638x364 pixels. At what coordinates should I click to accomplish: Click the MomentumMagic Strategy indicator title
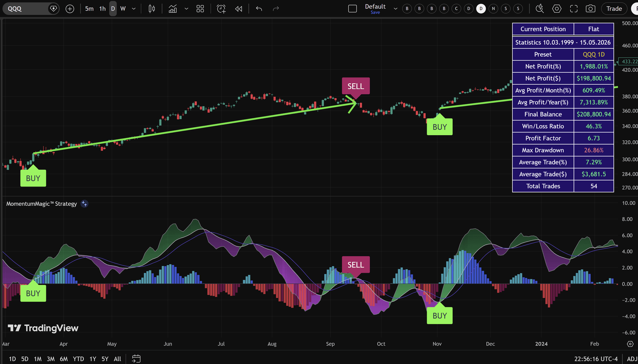click(x=42, y=204)
